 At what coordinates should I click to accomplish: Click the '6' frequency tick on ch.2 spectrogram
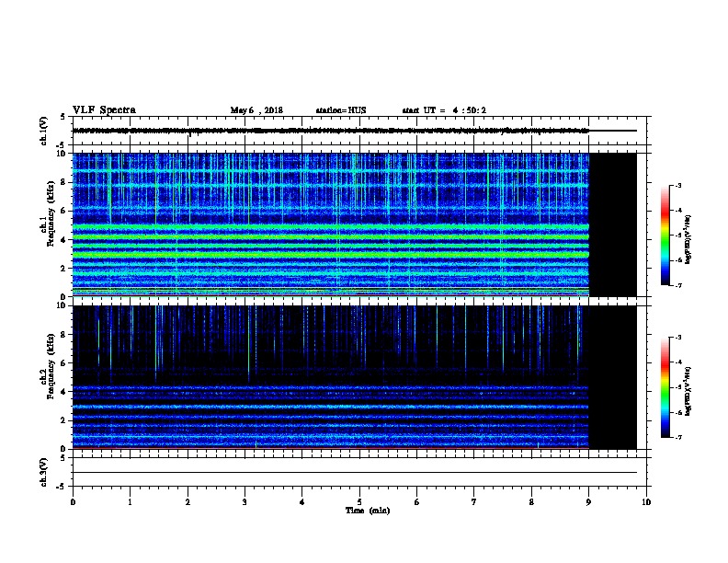(x=64, y=363)
